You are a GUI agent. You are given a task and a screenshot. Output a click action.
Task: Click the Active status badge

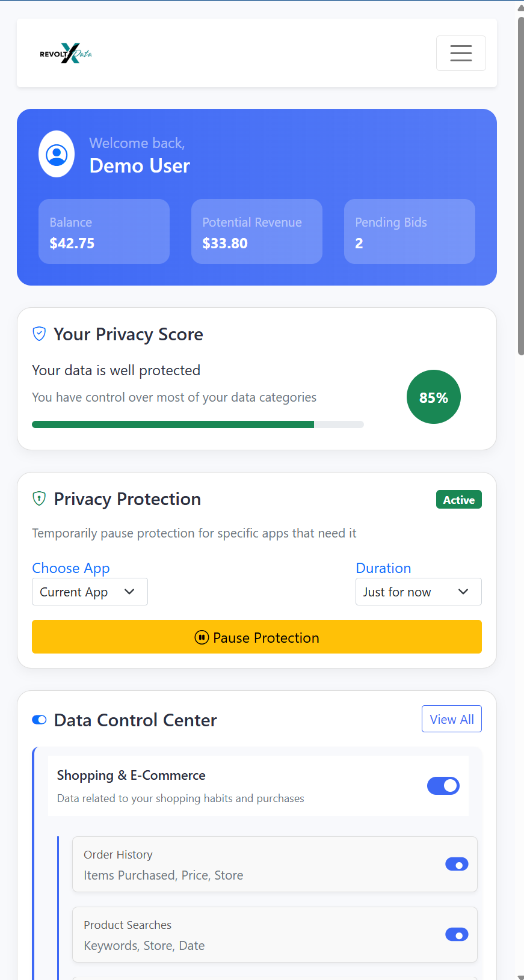pyautogui.click(x=458, y=499)
